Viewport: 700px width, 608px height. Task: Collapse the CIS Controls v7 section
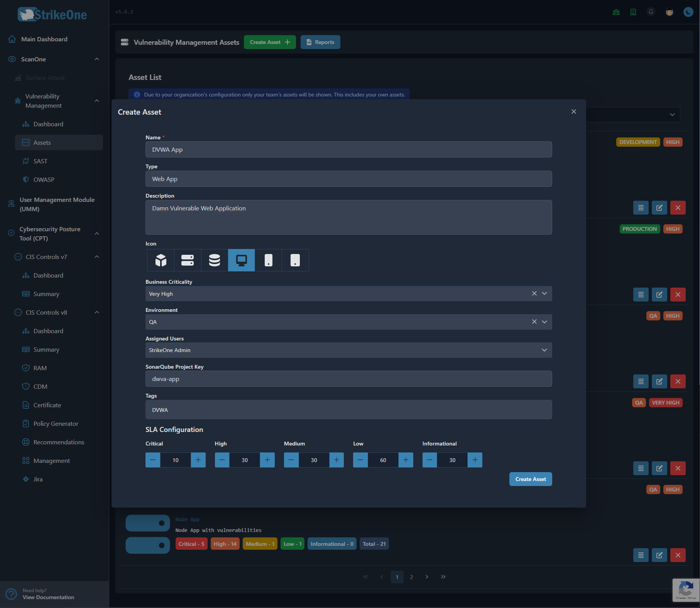coord(97,257)
